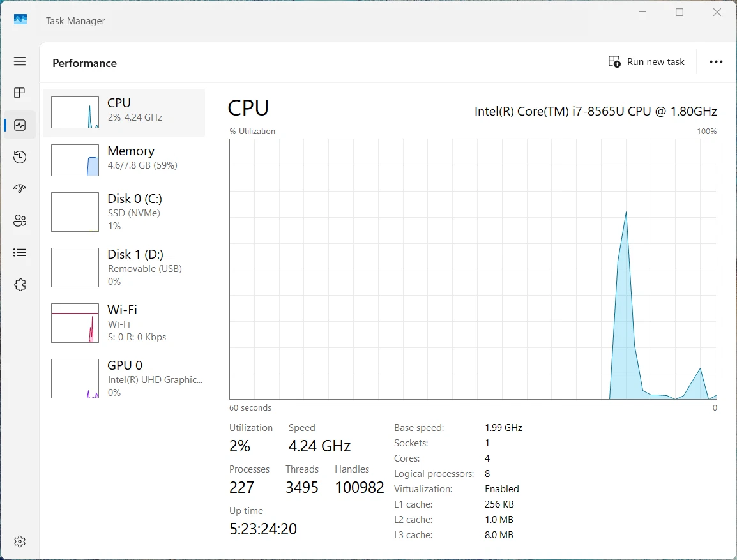The height and width of the screenshot is (560, 737).
Task: Click the large CPU heading
Action: coord(248,108)
